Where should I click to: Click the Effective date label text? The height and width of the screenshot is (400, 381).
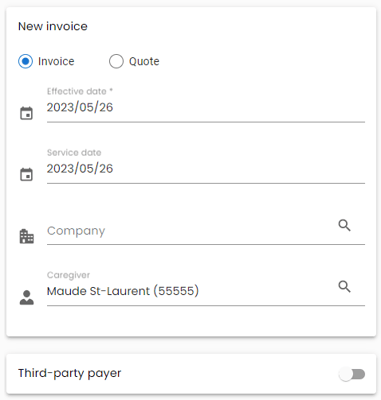click(x=80, y=91)
